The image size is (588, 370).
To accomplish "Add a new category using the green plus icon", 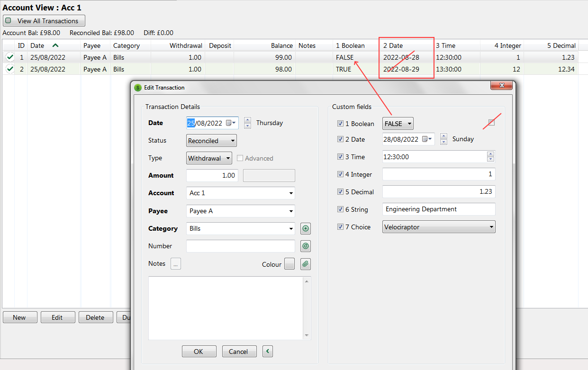I will (305, 228).
